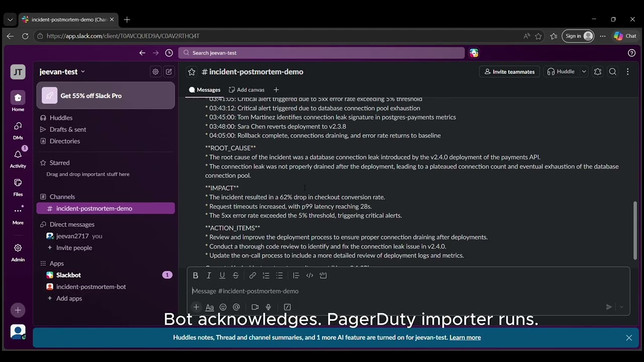This screenshot has height=362, width=644.
Task: Insert a code block
Action: (323, 276)
